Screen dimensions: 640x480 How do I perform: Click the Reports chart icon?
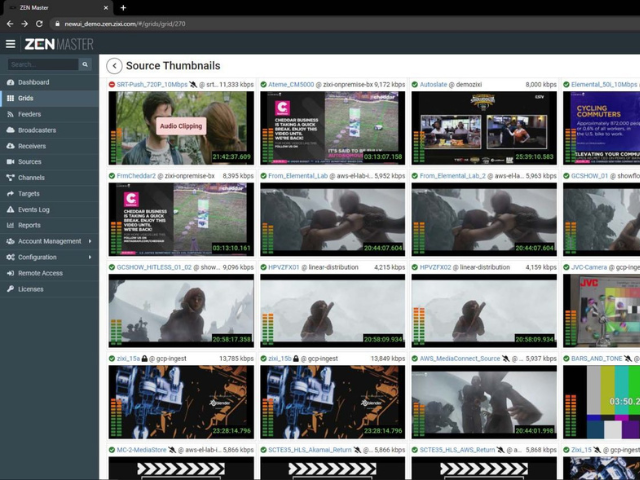coord(11,225)
